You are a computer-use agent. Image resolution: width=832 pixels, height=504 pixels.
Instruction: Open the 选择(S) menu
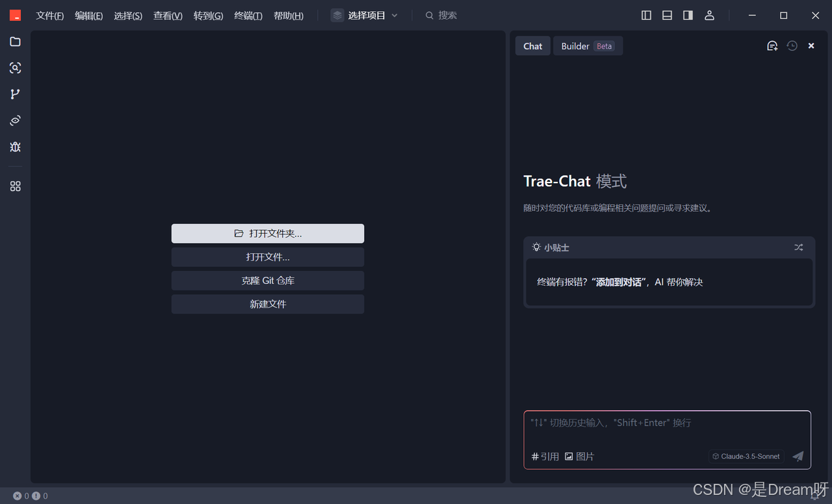point(128,16)
